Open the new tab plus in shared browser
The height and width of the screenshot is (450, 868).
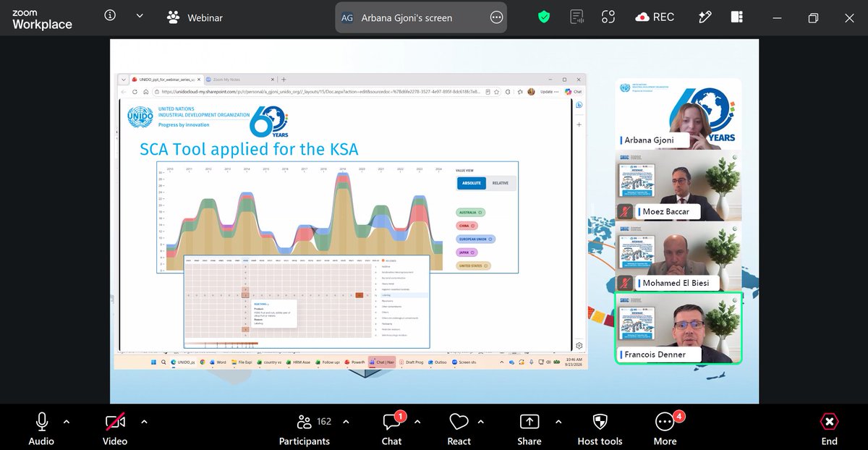click(284, 80)
